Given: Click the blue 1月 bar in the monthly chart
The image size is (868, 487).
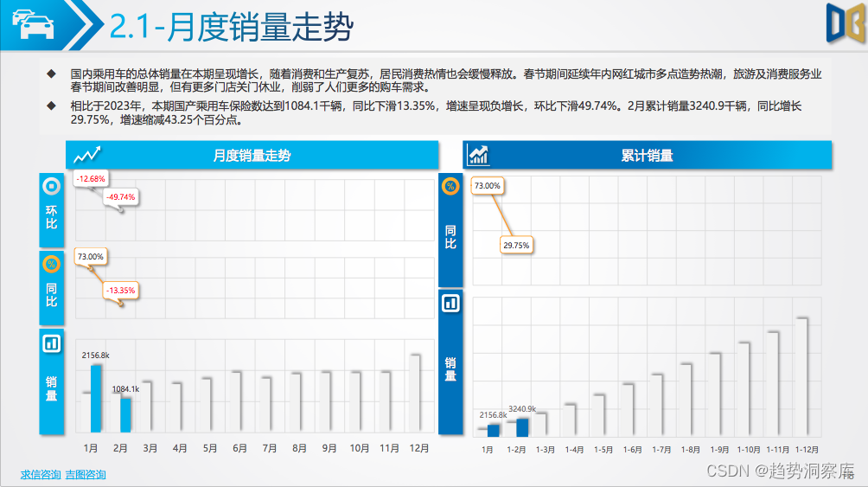Looking at the screenshot, I should [x=96, y=399].
